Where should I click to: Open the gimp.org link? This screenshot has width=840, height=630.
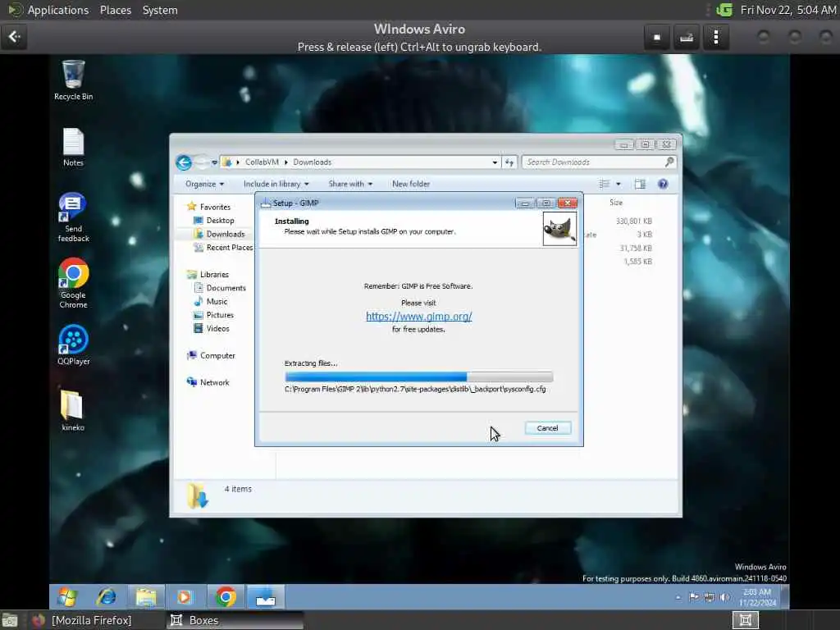tap(419, 316)
